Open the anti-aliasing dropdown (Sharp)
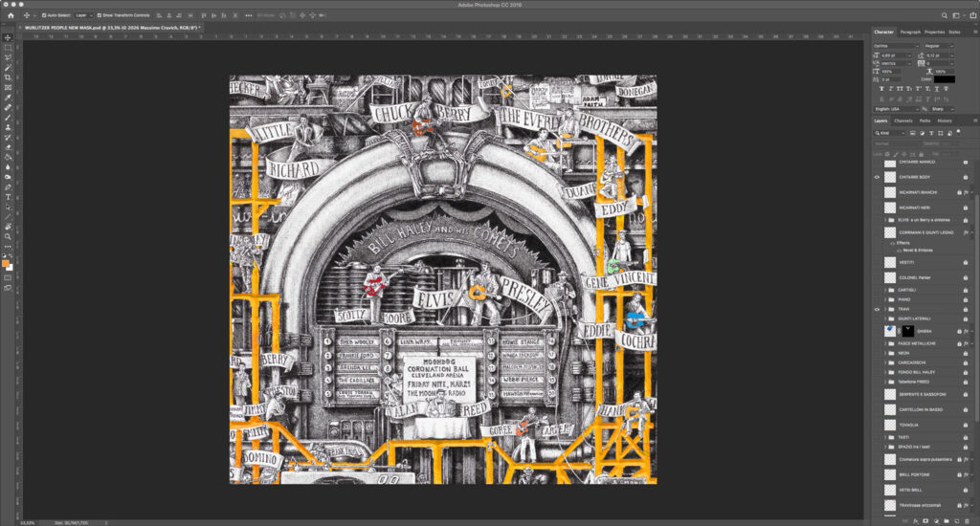Viewport: 980px width, 526px height. pyautogui.click(x=943, y=109)
